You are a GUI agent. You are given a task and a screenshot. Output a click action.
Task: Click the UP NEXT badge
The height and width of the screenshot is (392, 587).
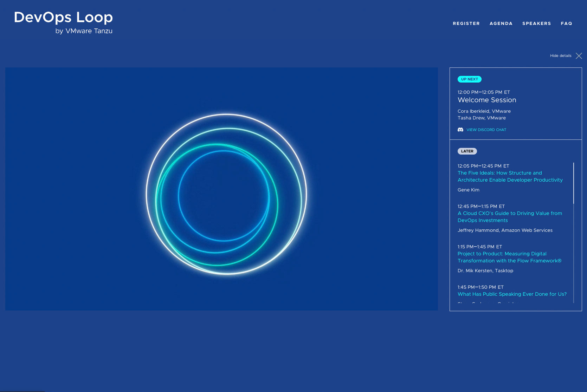click(x=469, y=79)
